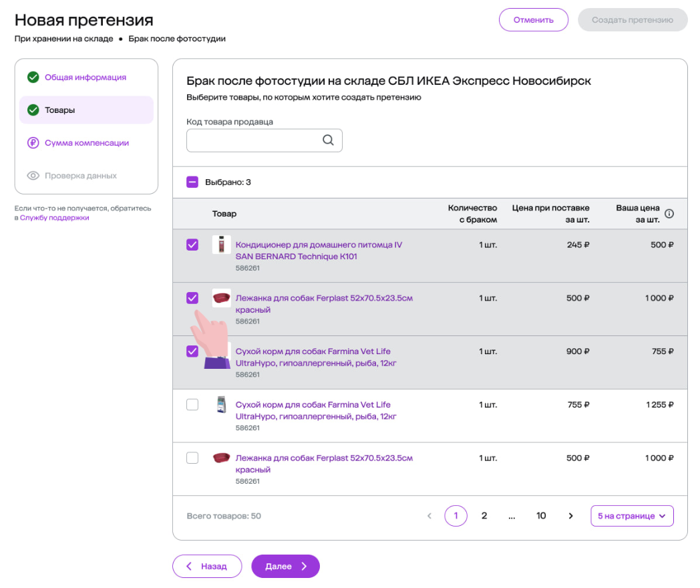Click the previous page arrow in pagination
The width and height of the screenshot is (700, 588).
pyautogui.click(x=429, y=516)
